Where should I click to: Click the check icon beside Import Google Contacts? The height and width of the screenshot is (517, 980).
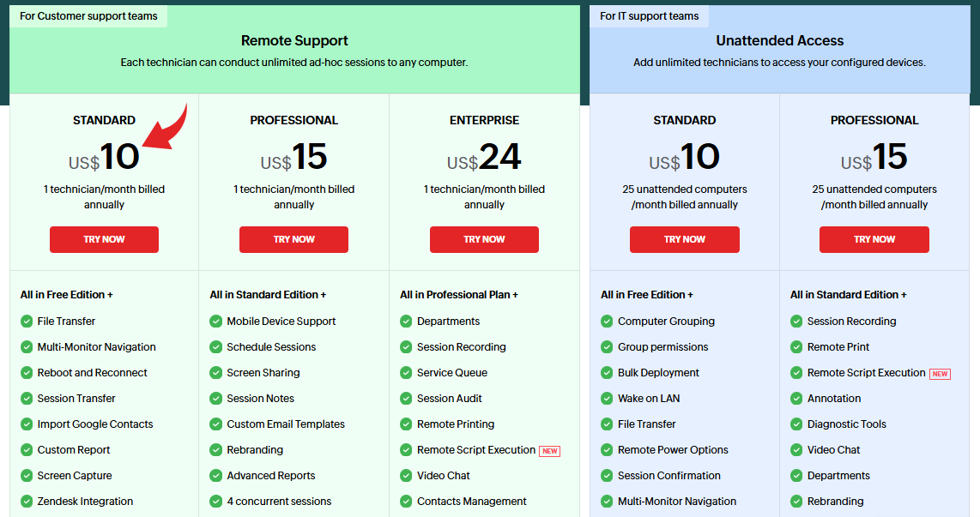coord(27,424)
